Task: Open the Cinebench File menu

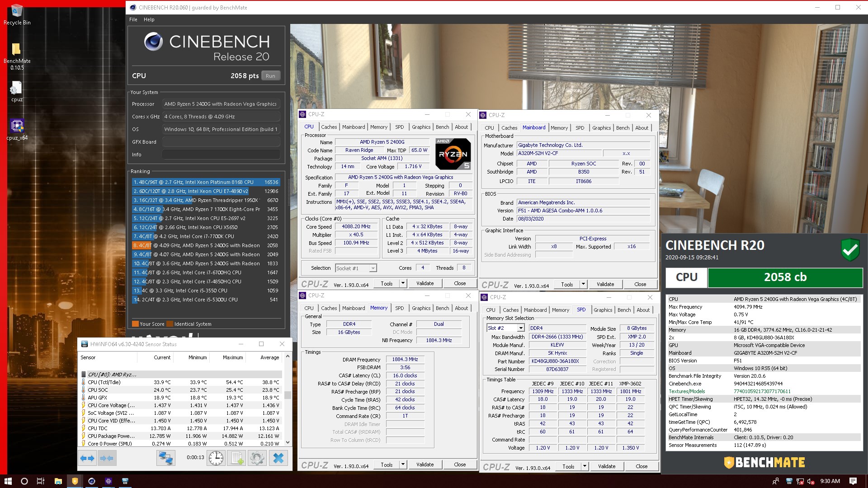Action: coord(133,19)
